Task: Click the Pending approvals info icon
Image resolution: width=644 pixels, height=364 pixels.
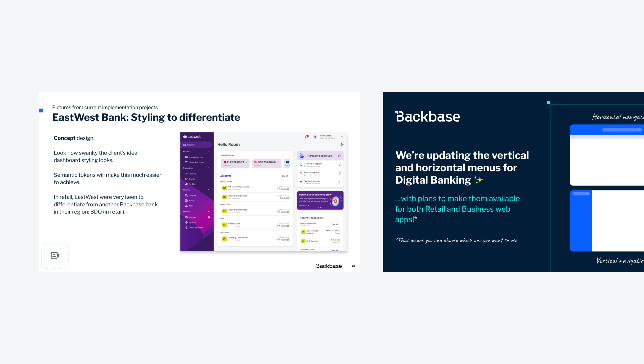Action: click(339, 156)
